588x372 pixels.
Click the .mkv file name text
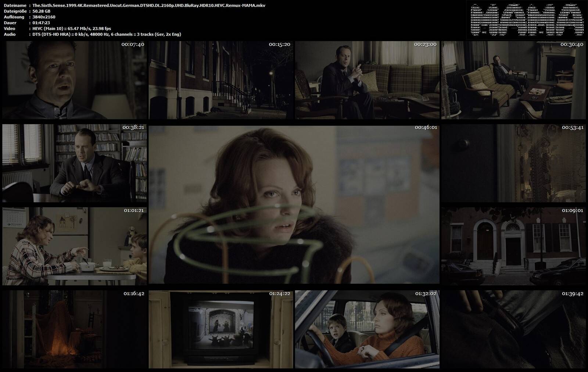[x=149, y=6]
